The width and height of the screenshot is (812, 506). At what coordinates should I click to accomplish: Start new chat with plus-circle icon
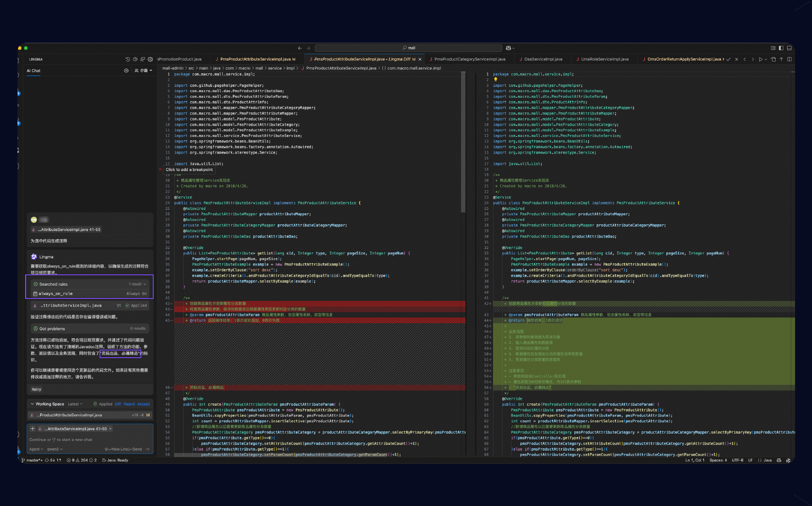126,71
